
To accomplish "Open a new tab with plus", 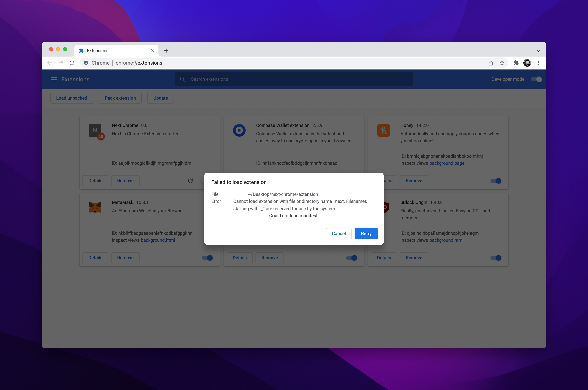I will pyautogui.click(x=166, y=51).
